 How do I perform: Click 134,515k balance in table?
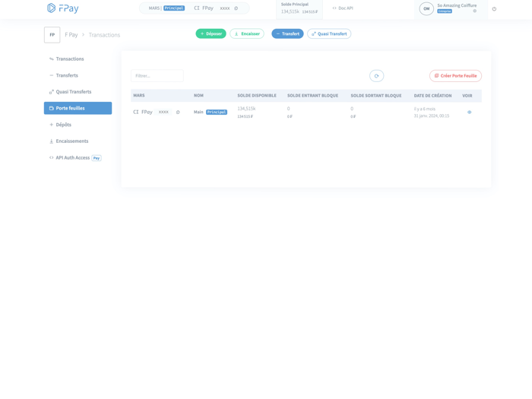(246, 109)
